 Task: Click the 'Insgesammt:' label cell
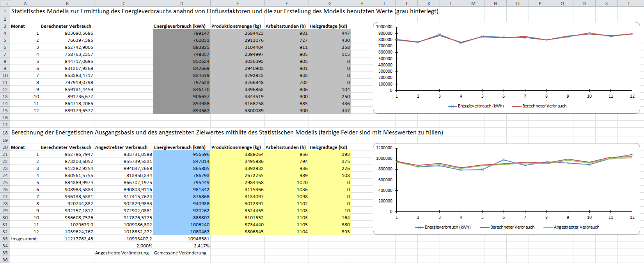click(x=25, y=239)
